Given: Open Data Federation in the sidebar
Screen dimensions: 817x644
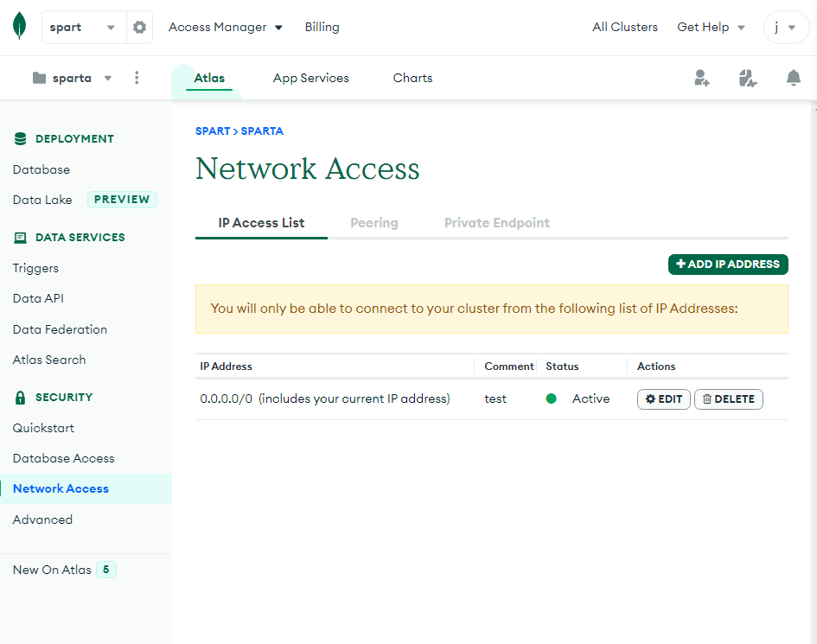Looking at the screenshot, I should click(60, 330).
